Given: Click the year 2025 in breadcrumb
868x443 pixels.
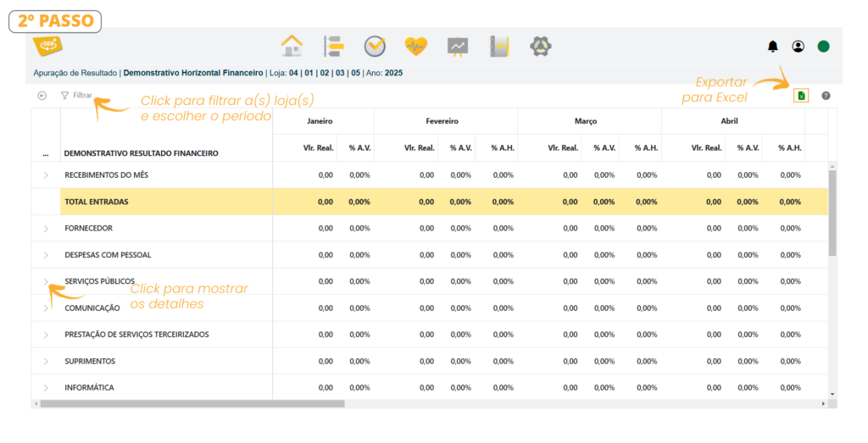Looking at the screenshot, I should (393, 73).
